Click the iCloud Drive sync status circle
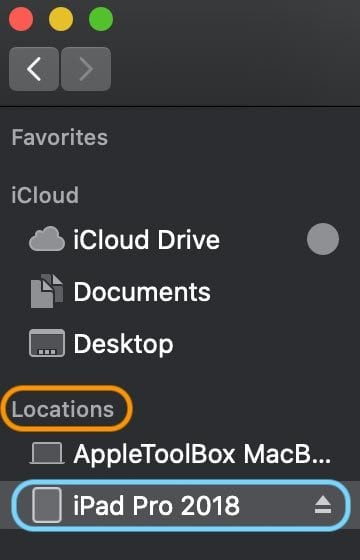Image resolution: width=360 pixels, height=560 pixels. [x=323, y=239]
